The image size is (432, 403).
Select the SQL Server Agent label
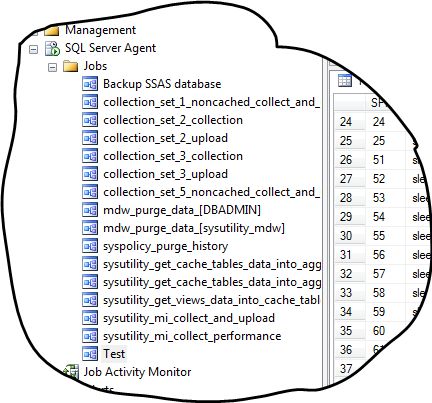tap(110, 48)
